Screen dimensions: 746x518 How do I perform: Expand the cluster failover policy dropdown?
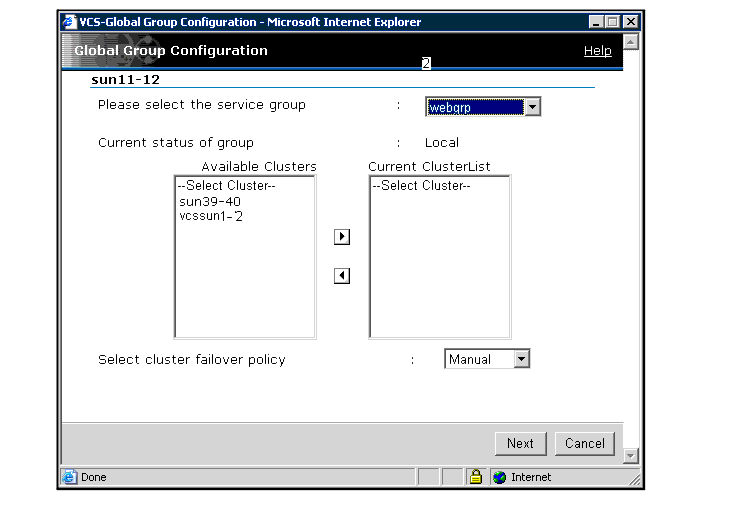point(521,359)
